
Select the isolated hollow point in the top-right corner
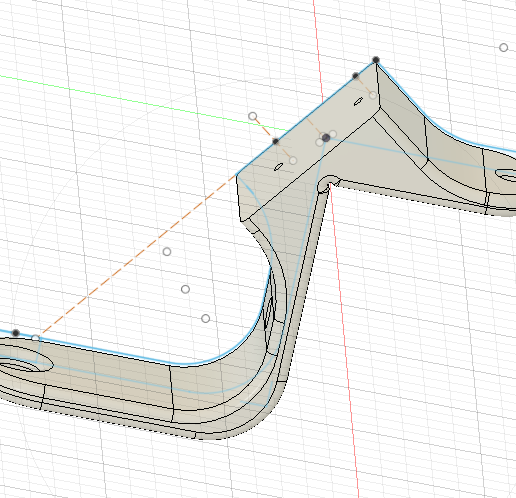pyautogui.click(x=503, y=48)
